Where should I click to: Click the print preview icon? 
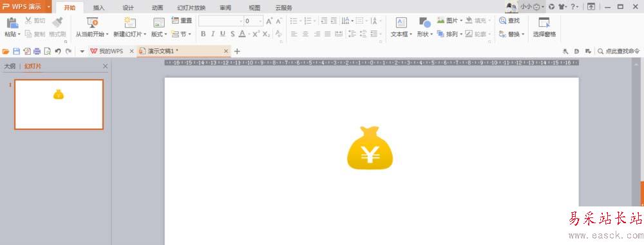coord(47,51)
